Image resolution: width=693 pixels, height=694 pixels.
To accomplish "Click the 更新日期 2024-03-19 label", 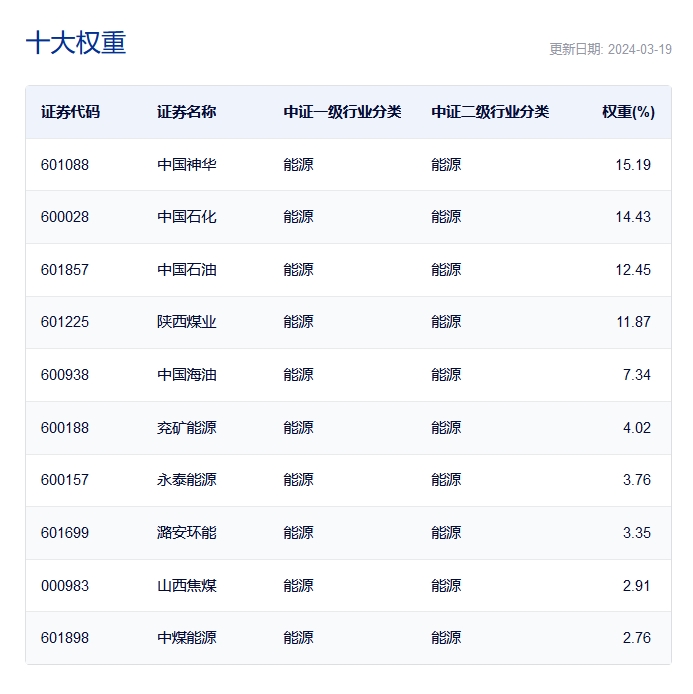I will (x=611, y=49).
